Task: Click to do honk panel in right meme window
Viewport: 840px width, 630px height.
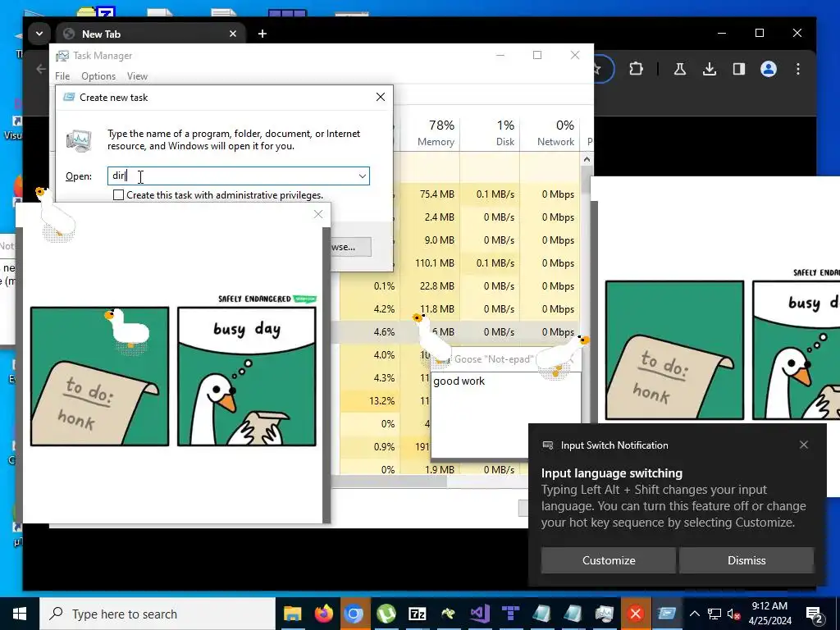Action: tap(674, 349)
